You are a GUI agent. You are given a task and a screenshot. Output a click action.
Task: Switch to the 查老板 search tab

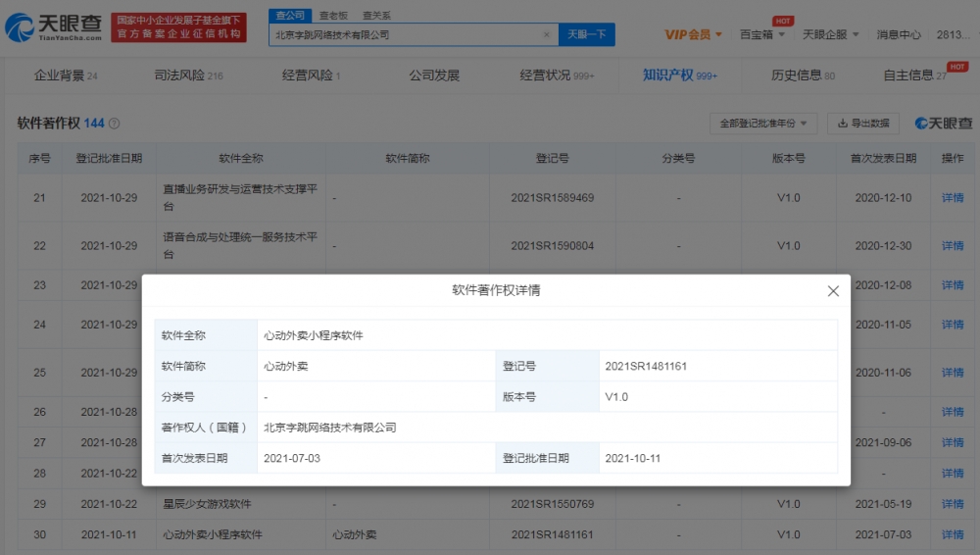(x=333, y=15)
